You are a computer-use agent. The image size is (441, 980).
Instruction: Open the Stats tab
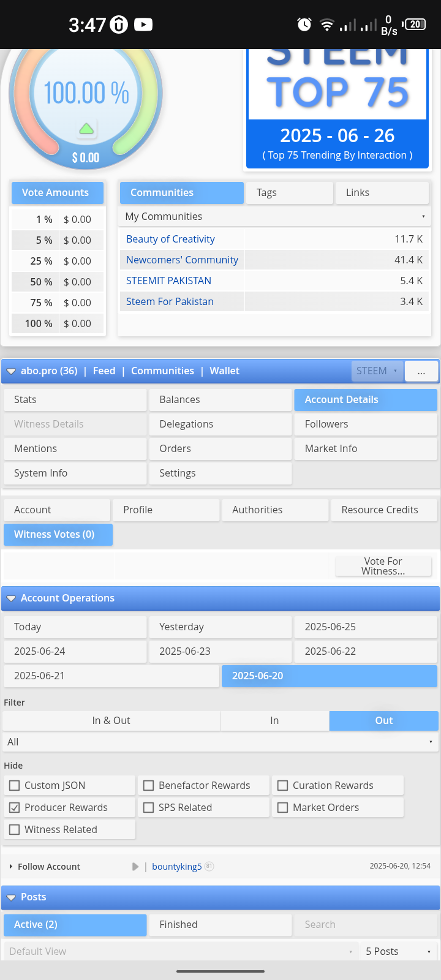(x=75, y=399)
